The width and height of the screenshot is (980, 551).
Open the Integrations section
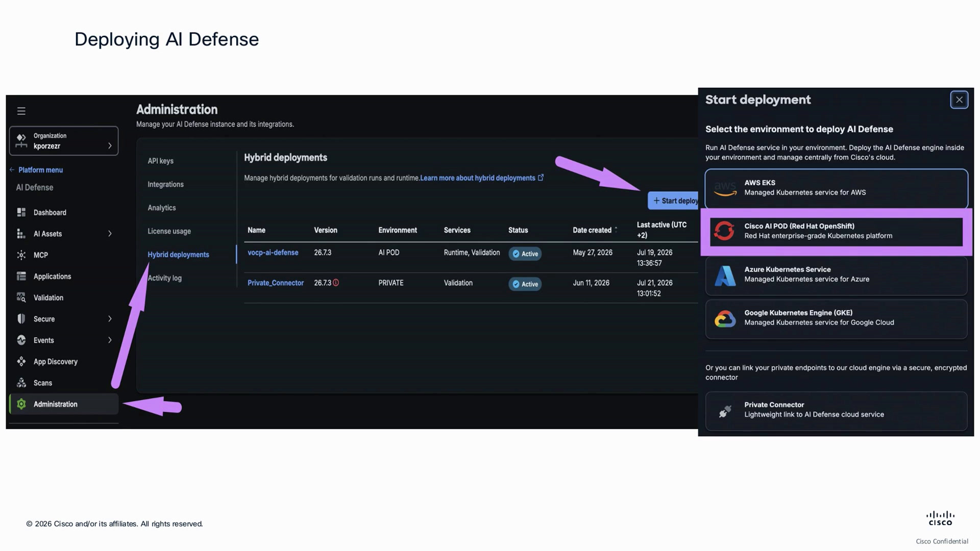click(x=165, y=184)
